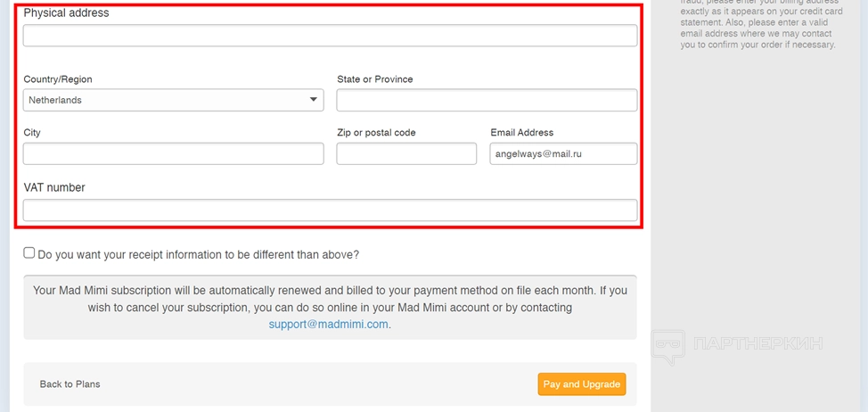Click the ПАРТНЕРКИН watermark text

pyautogui.click(x=757, y=344)
